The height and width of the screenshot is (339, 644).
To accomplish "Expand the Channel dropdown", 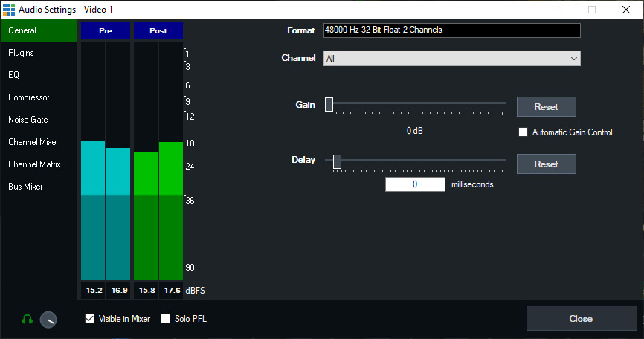I will [451, 58].
